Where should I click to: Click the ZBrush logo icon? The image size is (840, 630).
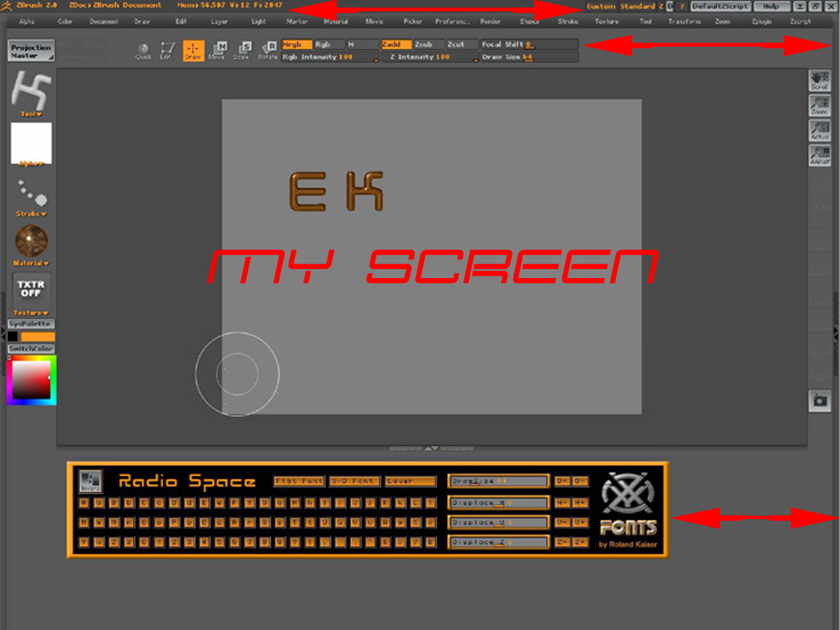pyautogui.click(x=7, y=6)
